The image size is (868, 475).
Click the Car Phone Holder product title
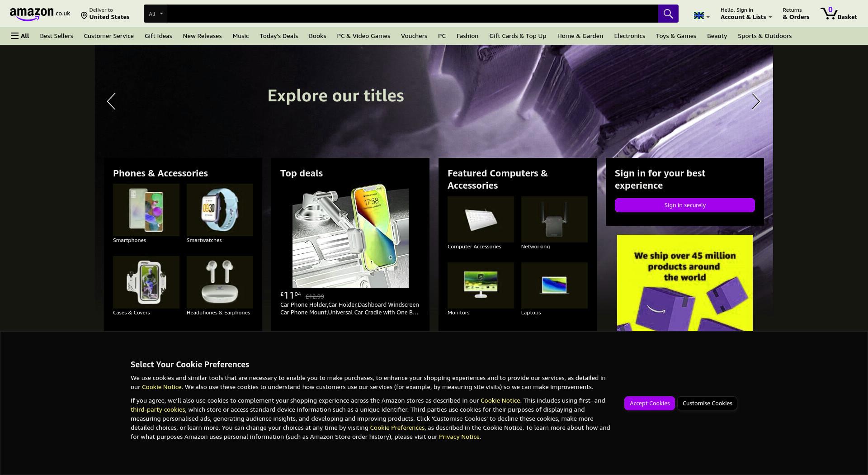[x=349, y=309]
